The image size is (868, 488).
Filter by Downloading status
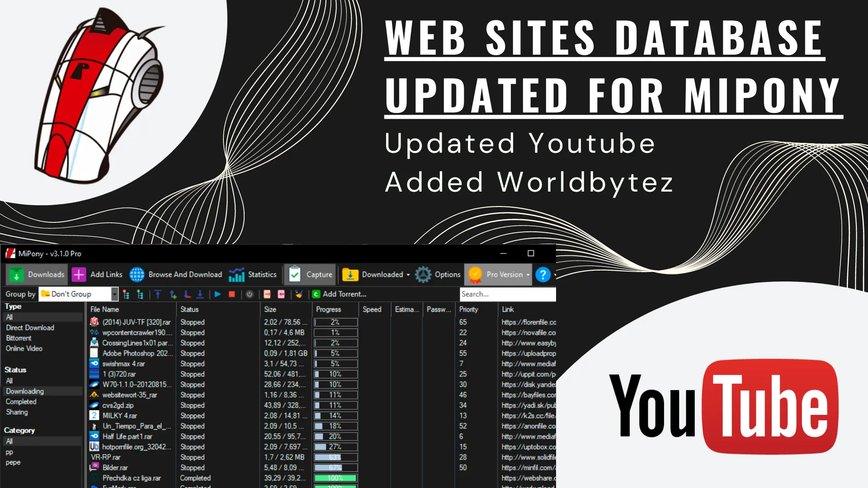coord(43,391)
